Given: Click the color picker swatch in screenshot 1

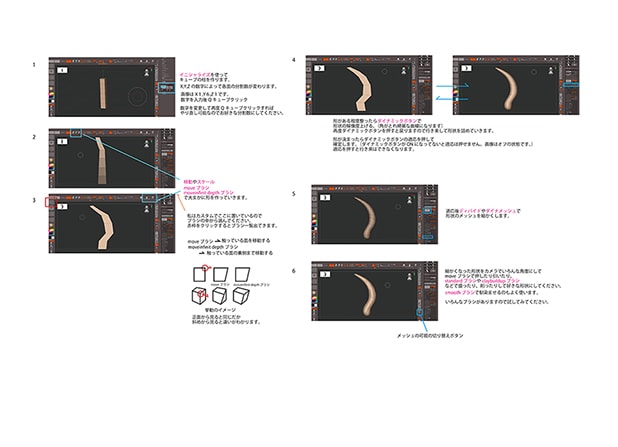Looking at the screenshot, I should (52, 95).
